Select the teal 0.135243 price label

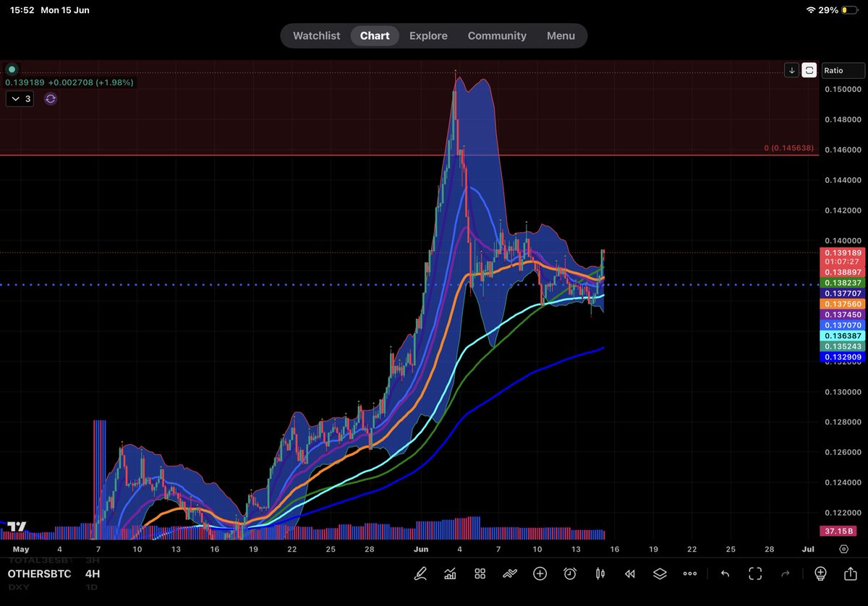tap(841, 346)
